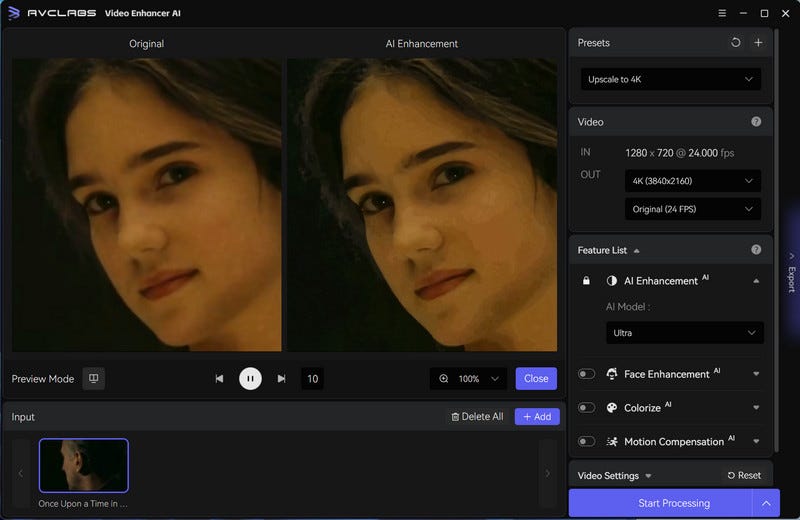Click the Preview Mode label
Image resolution: width=800 pixels, height=520 pixels.
point(43,379)
